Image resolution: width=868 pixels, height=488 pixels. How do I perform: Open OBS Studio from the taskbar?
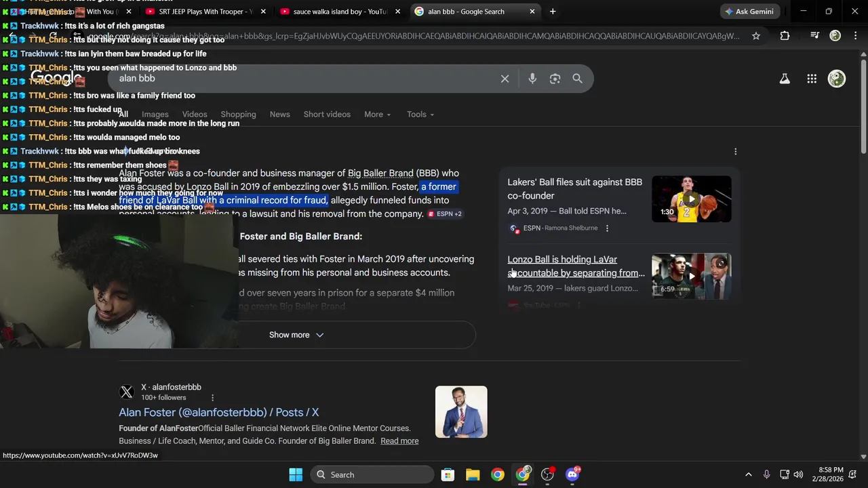[x=547, y=474]
